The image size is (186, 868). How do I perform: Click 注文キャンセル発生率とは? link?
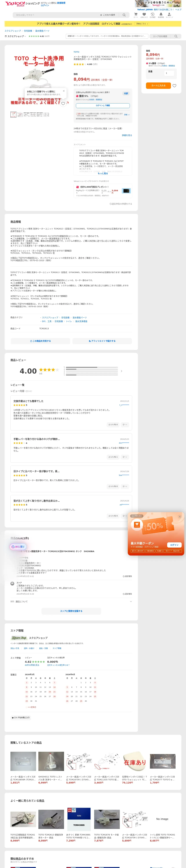coord(58,665)
